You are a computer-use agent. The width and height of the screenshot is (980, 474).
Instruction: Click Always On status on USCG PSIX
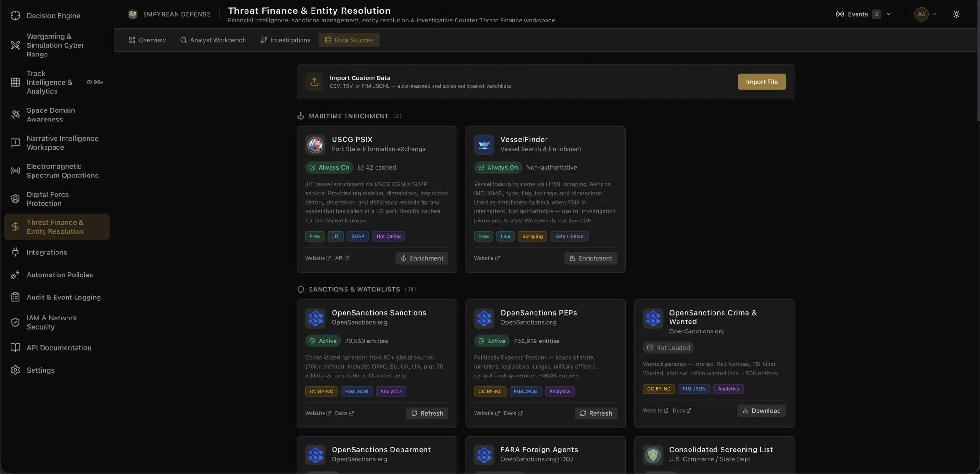coord(329,167)
